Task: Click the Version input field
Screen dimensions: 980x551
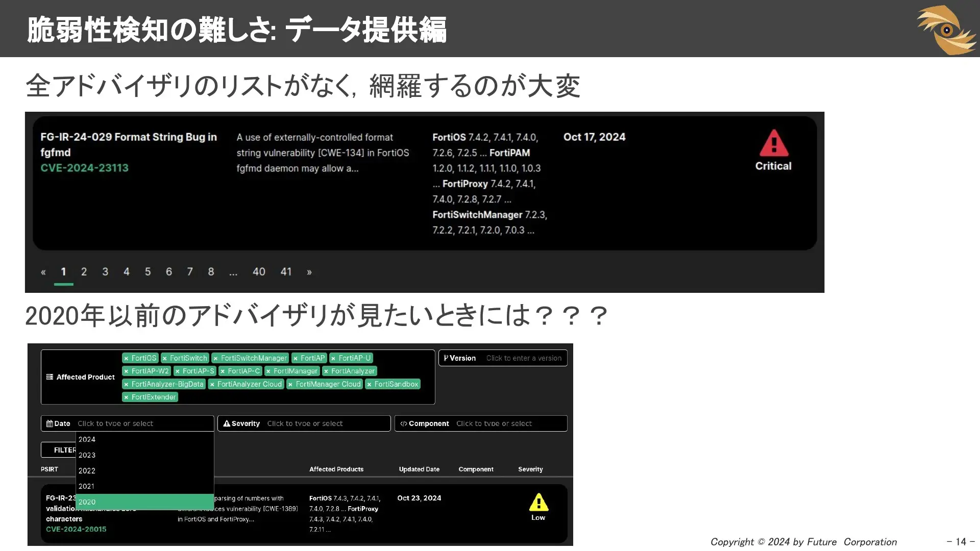Action: (524, 358)
